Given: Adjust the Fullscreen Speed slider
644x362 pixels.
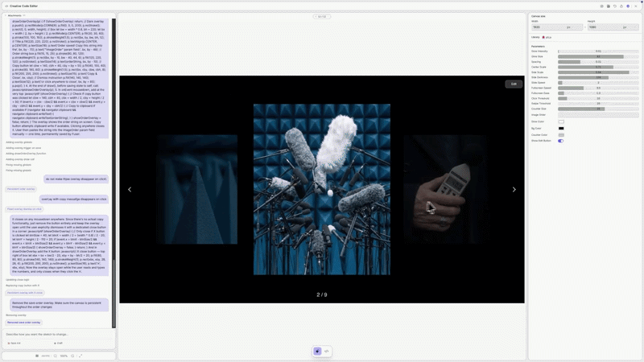Looking at the screenshot, I should (598, 88).
